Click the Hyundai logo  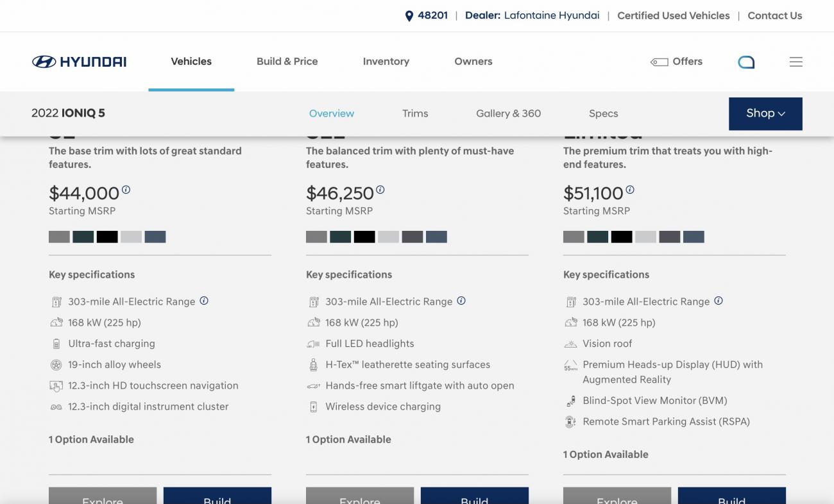click(79, 62)
